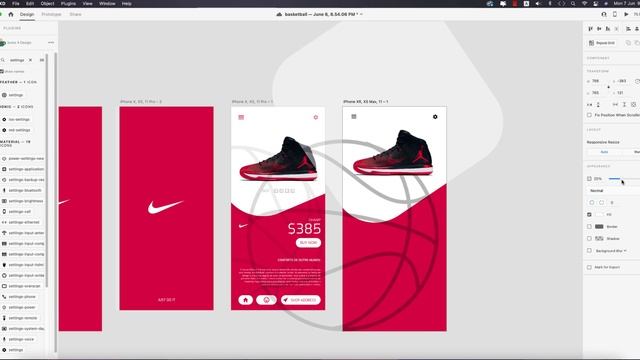Open the Normal blend mode dropdown

(613, 191)
